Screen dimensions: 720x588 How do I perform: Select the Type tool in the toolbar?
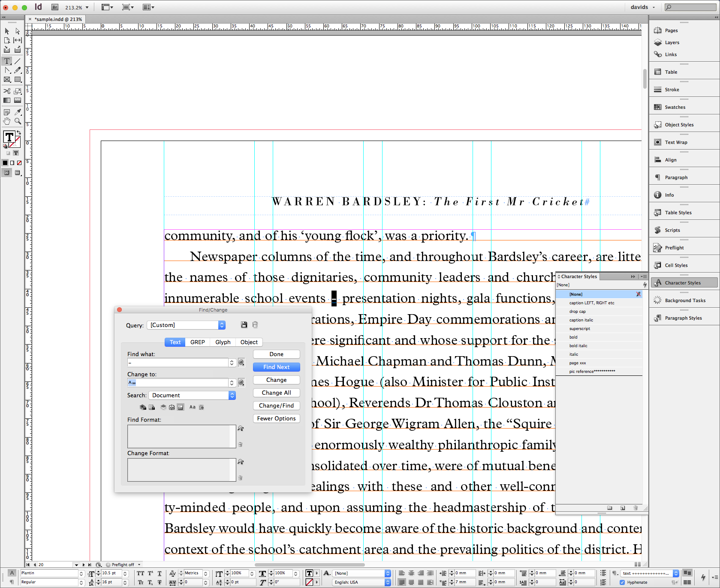pyautogui.click(x=7, y=60)
